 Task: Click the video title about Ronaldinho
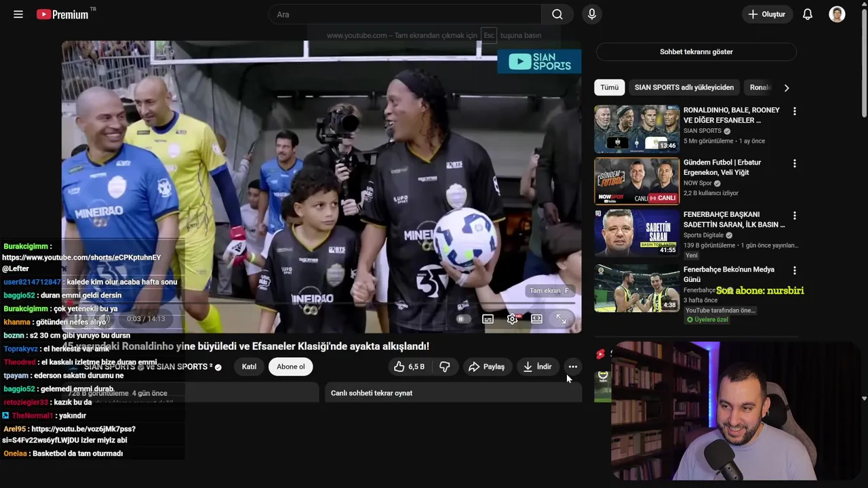[x=246, y=346]
